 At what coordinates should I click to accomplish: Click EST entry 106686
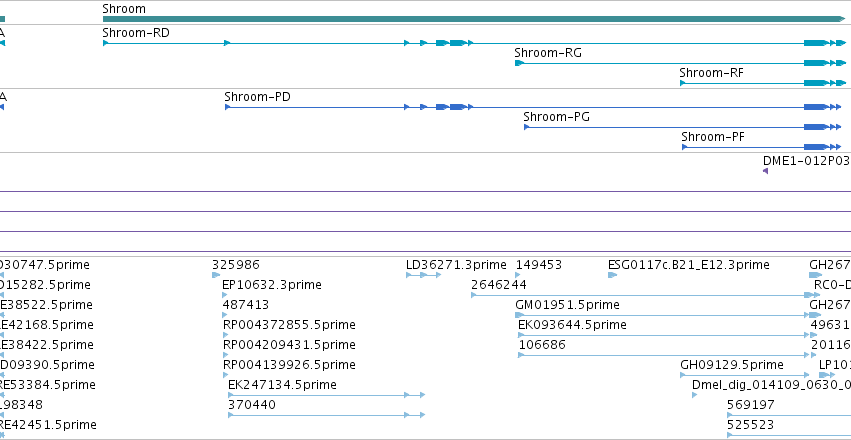[542, 345]
